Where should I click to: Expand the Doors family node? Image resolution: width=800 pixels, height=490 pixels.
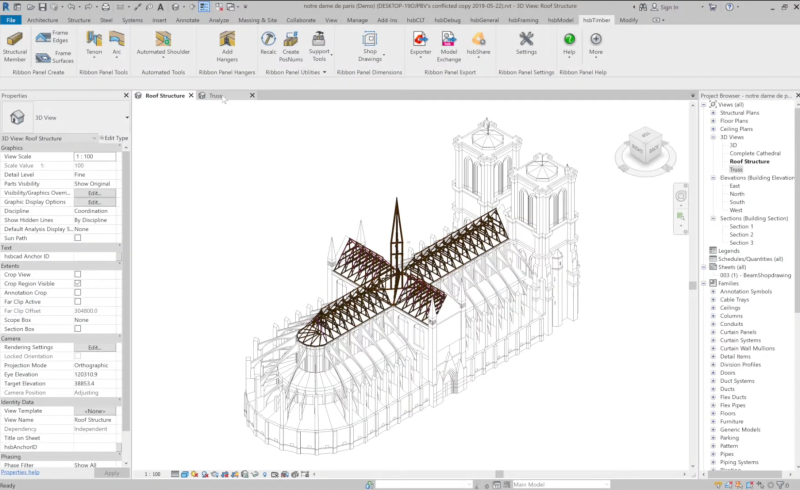pyautogui.click(x=713, y=373)
